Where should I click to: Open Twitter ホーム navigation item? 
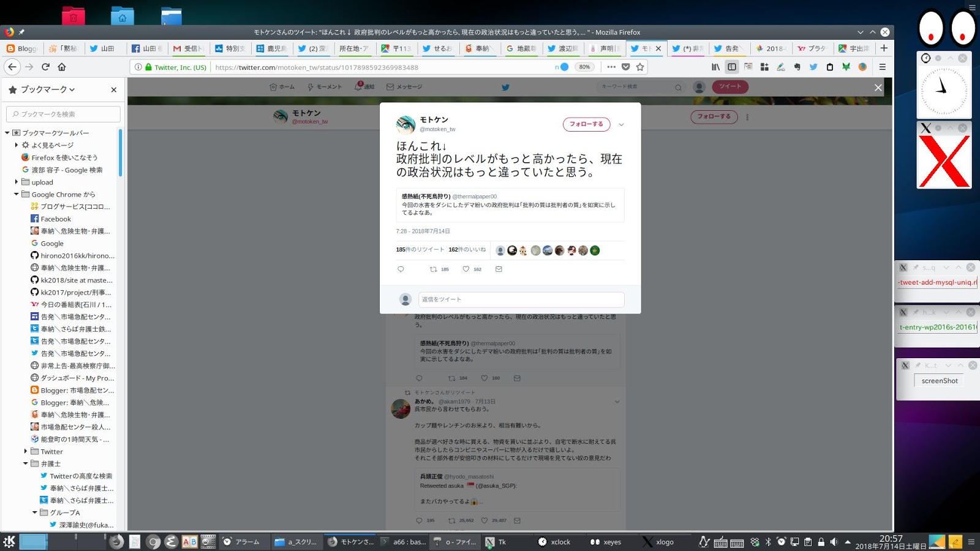click(x=282, y=87)
